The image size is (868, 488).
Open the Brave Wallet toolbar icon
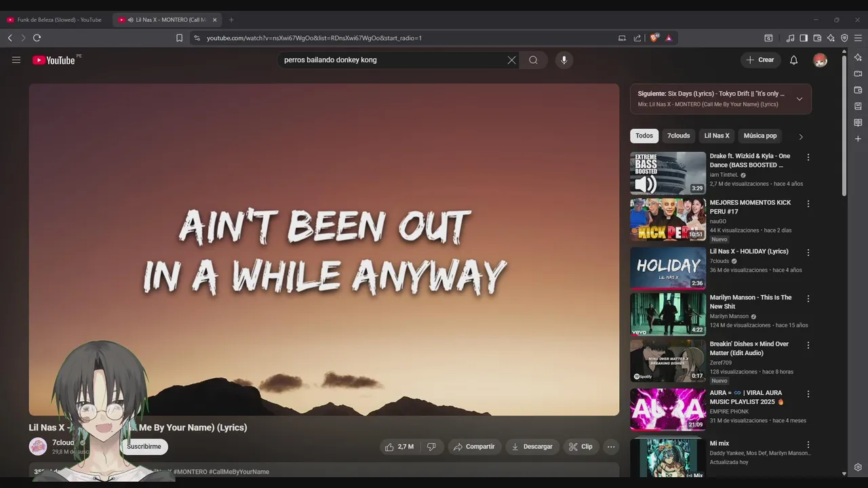point(817,38)
